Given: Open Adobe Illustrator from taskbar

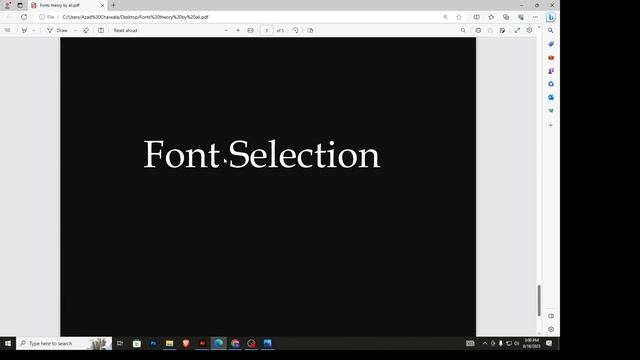Looking at the screenshot, I should click(202, 343).
